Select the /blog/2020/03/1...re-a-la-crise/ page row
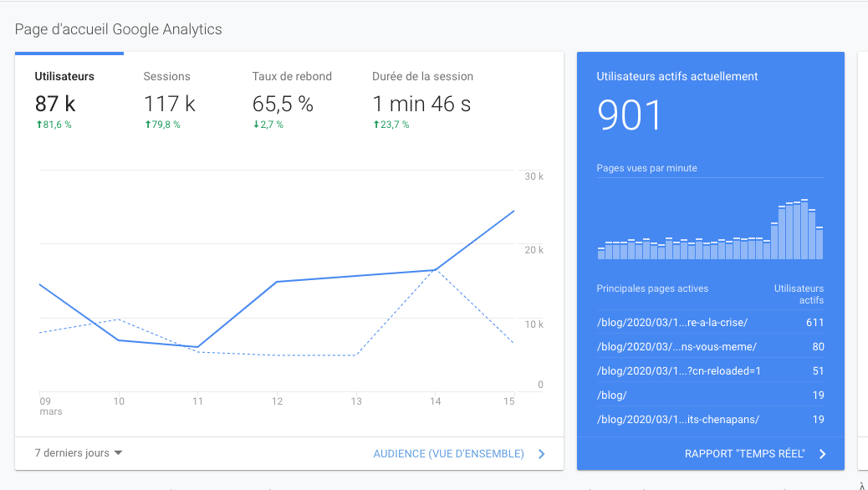This screenshot has width=868, height=490. (x=710, y=322)
